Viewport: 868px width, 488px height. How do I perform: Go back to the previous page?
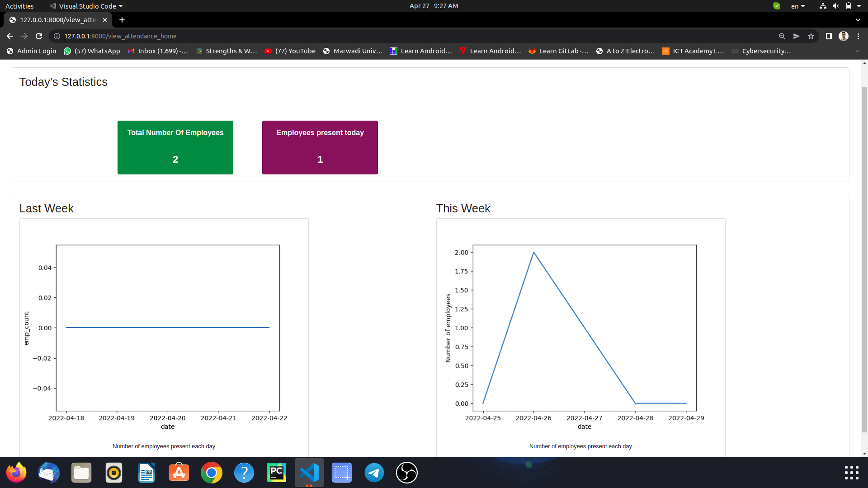point(9,36)
